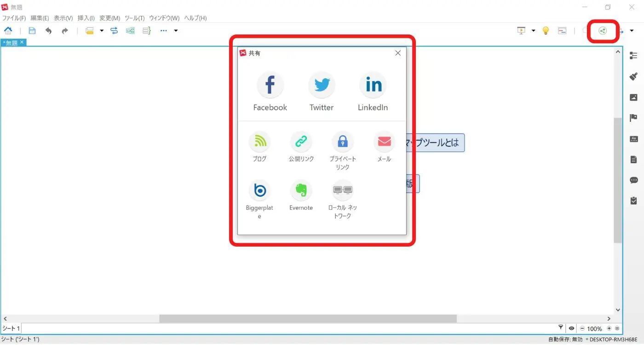Open the Notes panel in sidebar
The width and height of the screenshot is (644, 345).
(633, 160)
